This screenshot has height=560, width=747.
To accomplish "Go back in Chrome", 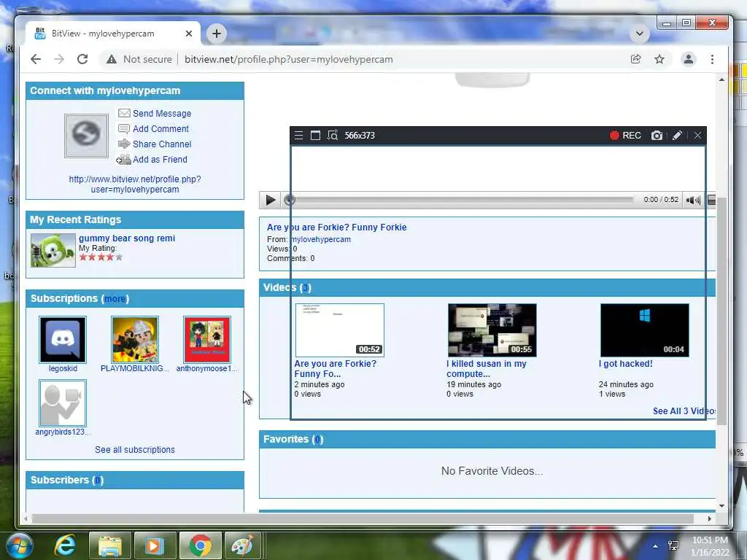I will [36, 59].
